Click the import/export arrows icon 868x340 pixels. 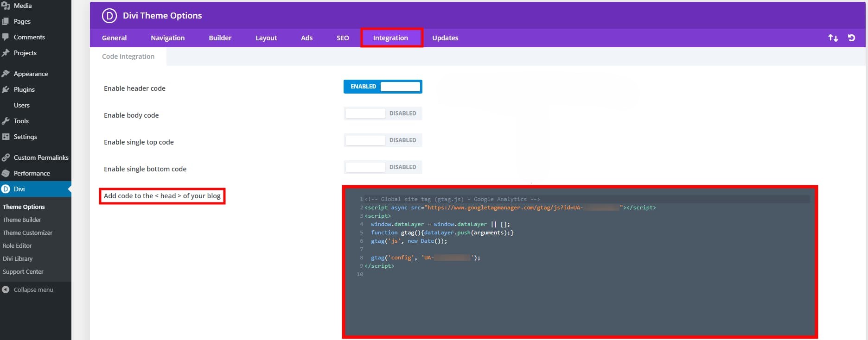pos(833,38)
